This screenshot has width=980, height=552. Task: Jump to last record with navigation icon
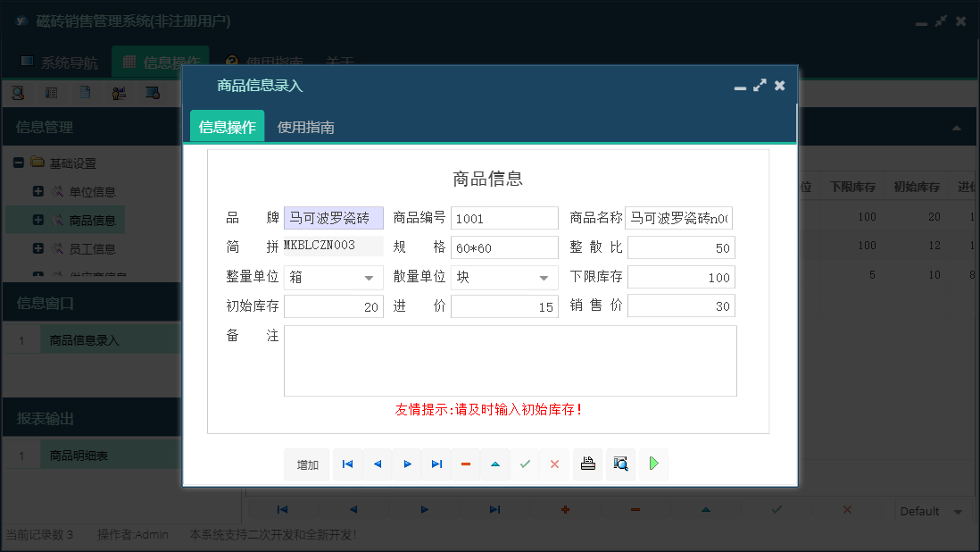pyautogui.click(x=436, y=464)
